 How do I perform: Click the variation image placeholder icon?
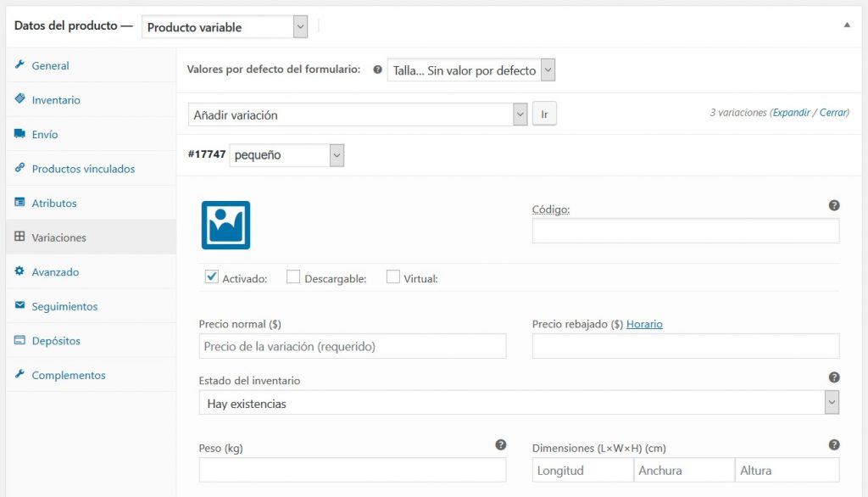[225, 225]
